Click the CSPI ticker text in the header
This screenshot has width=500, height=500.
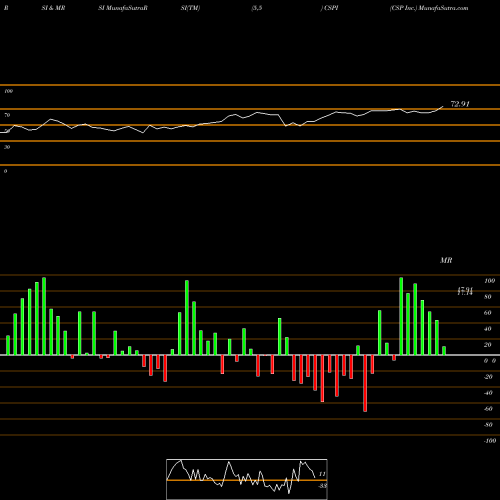(331, 8)
